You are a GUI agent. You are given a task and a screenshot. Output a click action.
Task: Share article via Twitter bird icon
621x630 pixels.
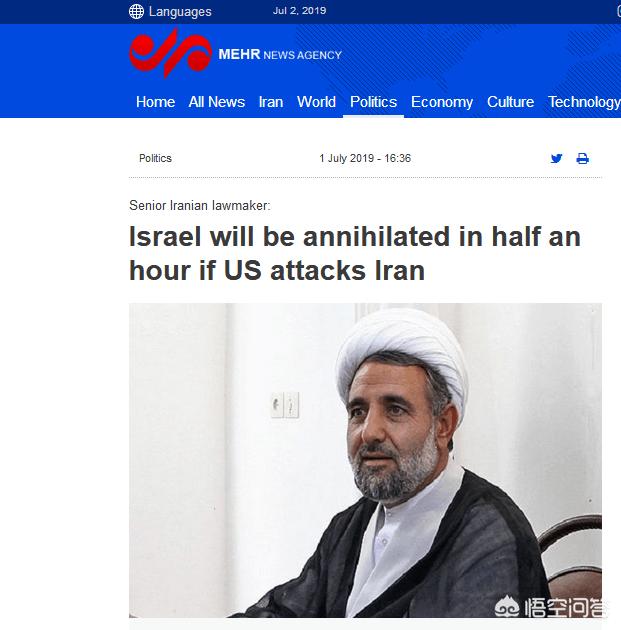[x=556, y=158]
